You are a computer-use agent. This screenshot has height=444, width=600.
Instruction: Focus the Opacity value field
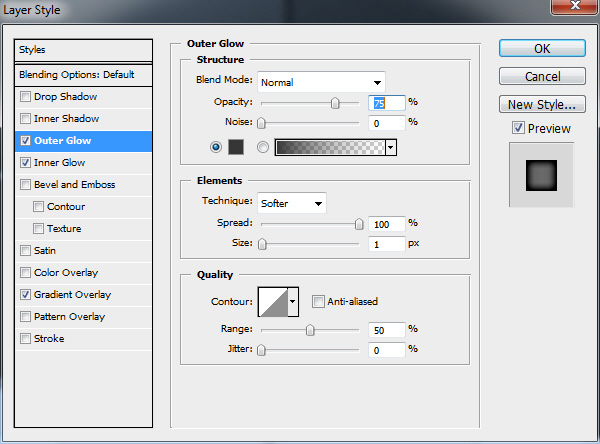tap(386, 103)
